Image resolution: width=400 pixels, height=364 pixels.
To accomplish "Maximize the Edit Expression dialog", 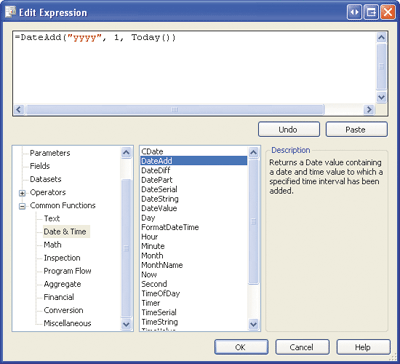I will pos(371,13).
